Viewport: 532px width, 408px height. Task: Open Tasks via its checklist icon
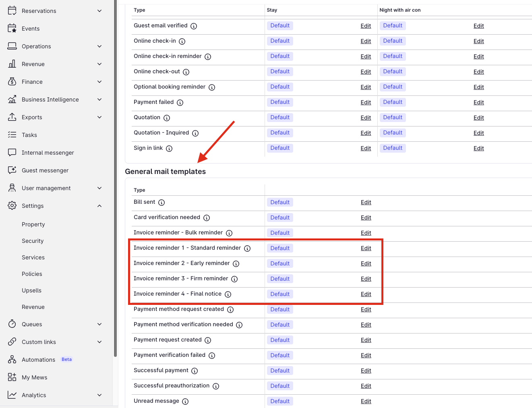[x=12, y=135]
